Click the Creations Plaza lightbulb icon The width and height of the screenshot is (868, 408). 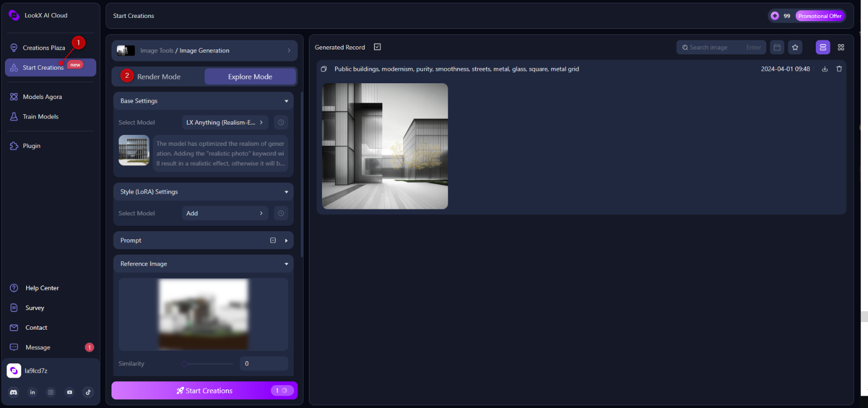tap(14, 48)
